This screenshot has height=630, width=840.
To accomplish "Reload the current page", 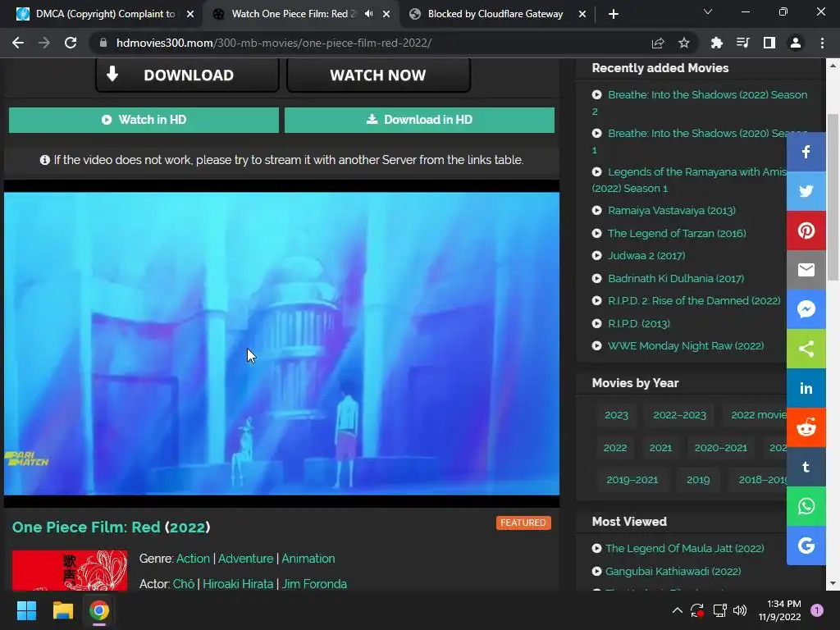I will pos(71,43).
